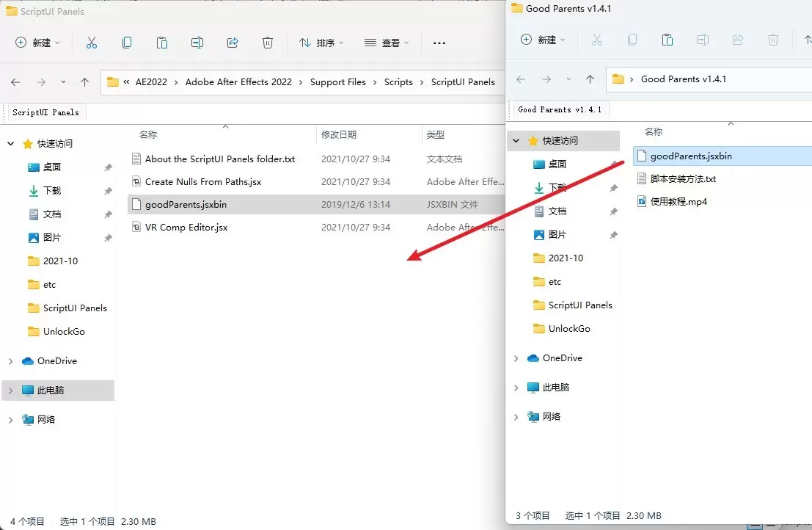Select 使用教程.mp4 in right window
812x530 pixels.
[x=679, y=201]
